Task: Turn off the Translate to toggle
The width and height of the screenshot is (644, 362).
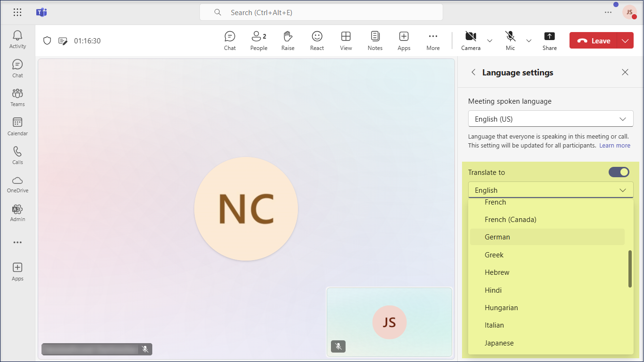Action: [x=619, y=172]
